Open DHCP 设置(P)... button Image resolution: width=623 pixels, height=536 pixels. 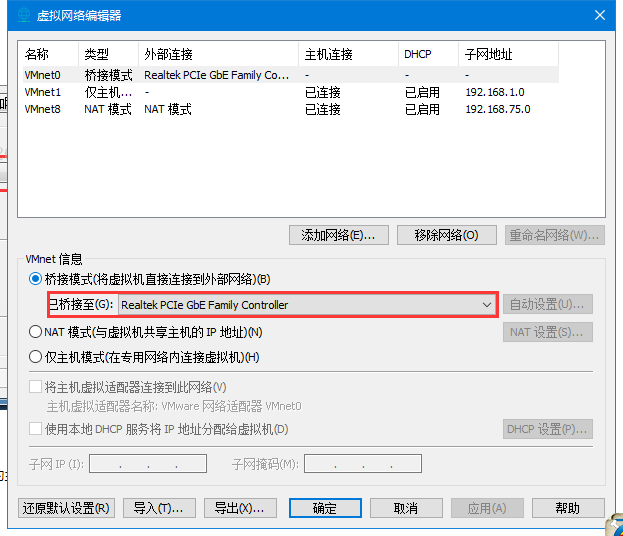point(548,429)
